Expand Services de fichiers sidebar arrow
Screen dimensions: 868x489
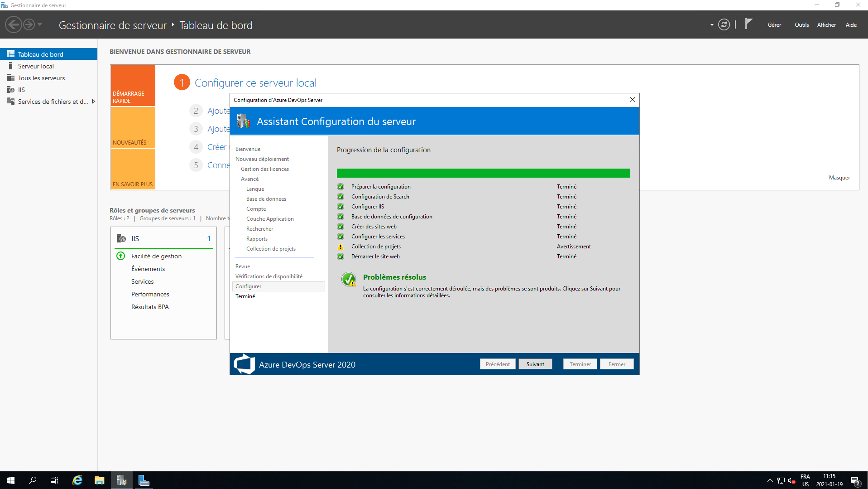[93, 102]
